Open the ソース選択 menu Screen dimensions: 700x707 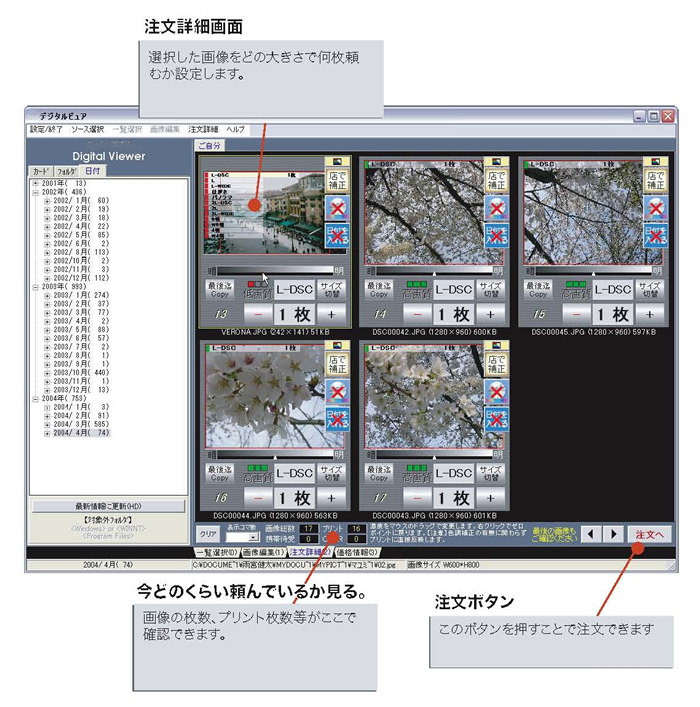88,129
